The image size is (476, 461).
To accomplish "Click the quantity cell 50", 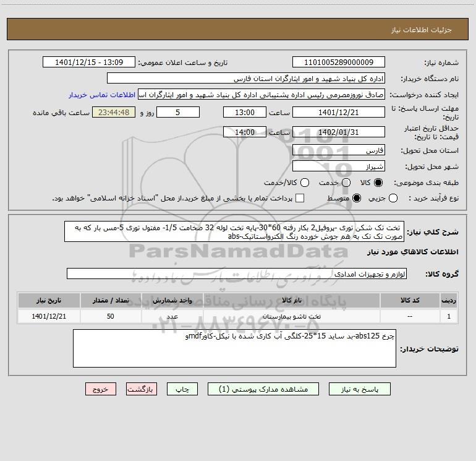I will (111, 316).
